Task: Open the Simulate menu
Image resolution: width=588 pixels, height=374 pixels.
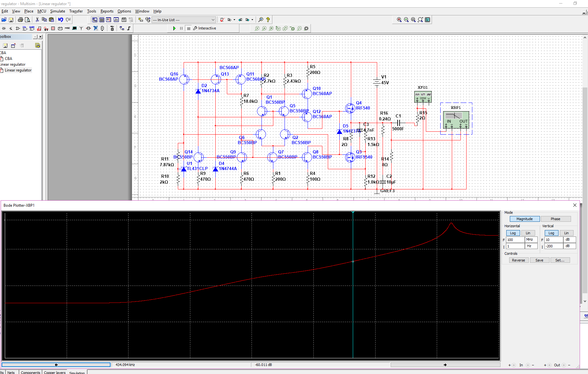Action: coord(57,11)
